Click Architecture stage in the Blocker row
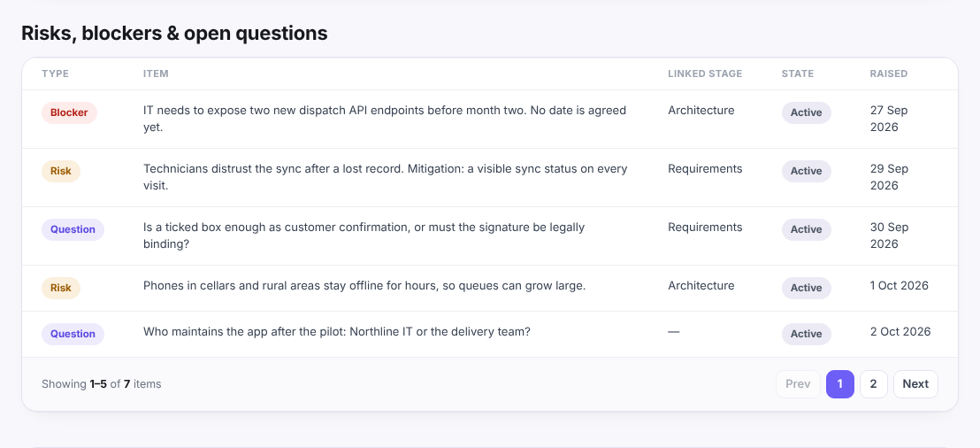 701,111
